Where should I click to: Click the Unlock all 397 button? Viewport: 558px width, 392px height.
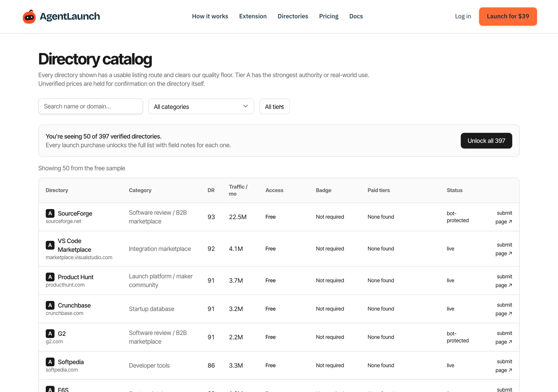coord(486,141)
